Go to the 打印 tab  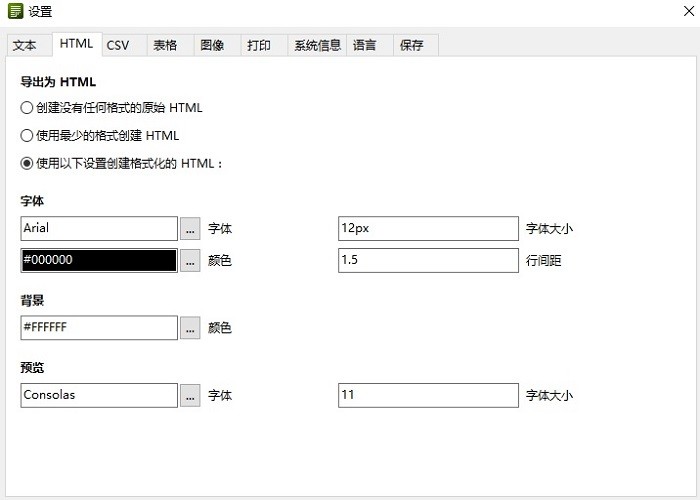[259, 45]
